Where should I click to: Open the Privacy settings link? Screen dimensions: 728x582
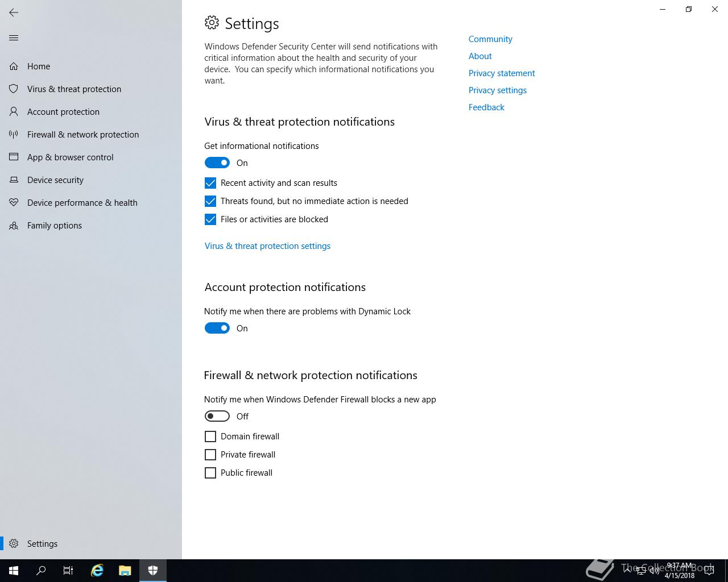click(x=498, y=90)
